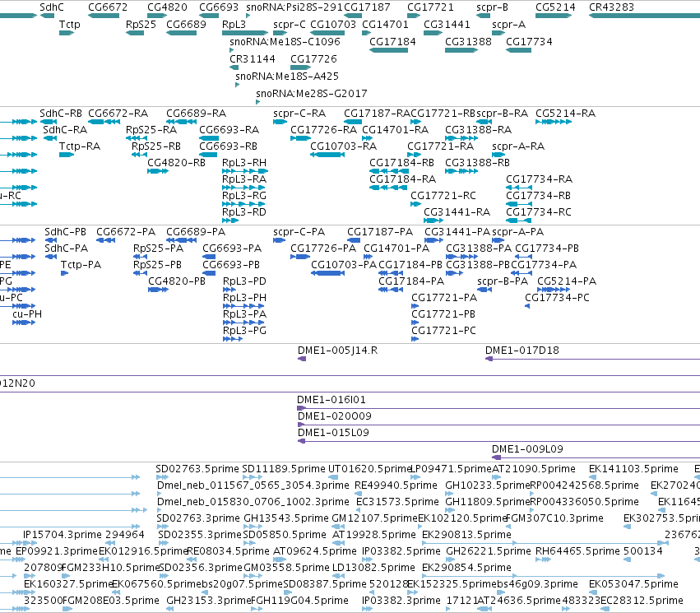
Task: Click the CG31441-RA transcript label
Action: tap(457, 212)
